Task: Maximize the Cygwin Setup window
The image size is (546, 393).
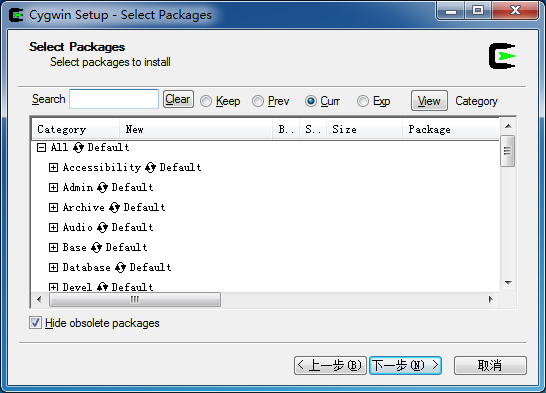Action: [478, 10]
